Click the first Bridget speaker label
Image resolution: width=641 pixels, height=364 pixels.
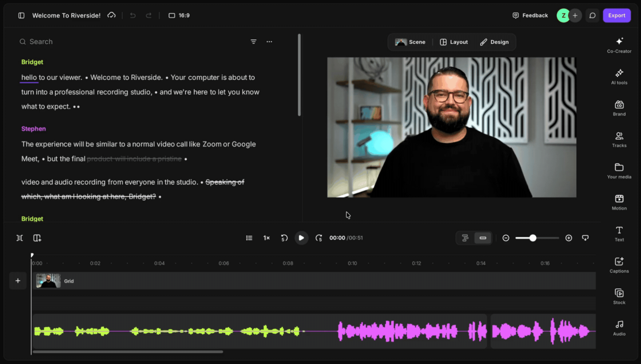tap(32, 62)
